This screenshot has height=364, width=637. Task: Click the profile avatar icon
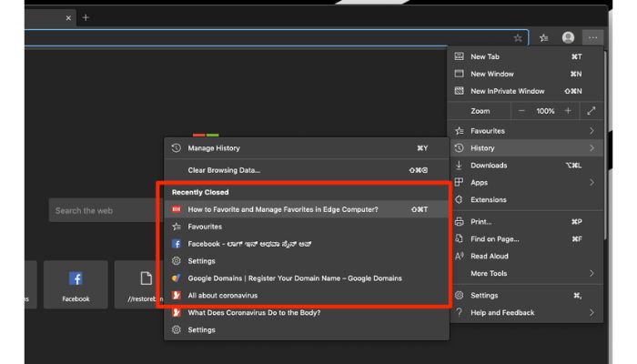[568, 38]
